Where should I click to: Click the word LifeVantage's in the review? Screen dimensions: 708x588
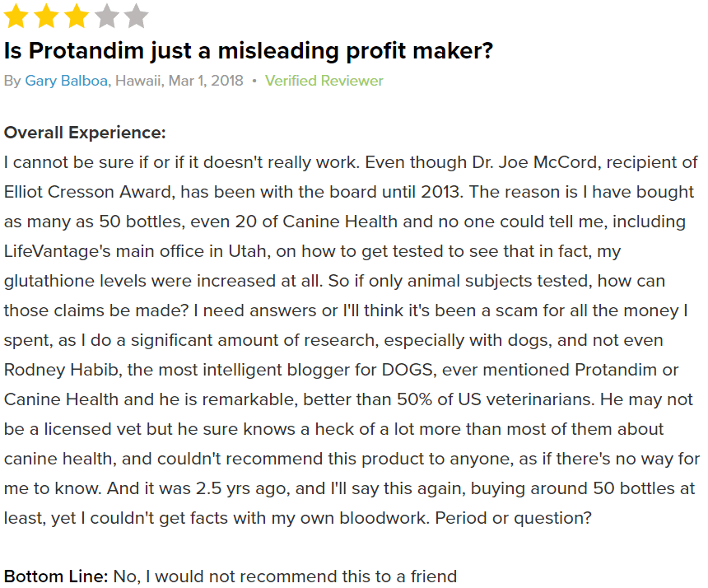click(x=58, y=251)
